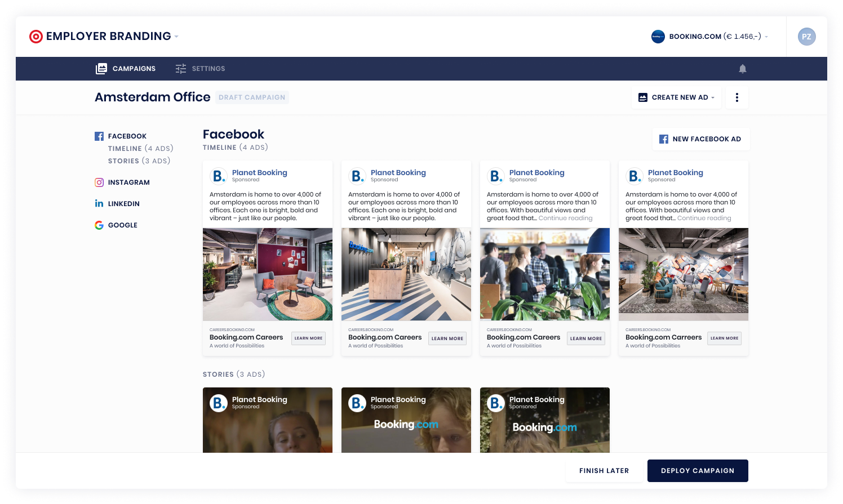The image size is (843, 504).
Task: Click the B. logo on the fourth timeline ad
Action: [634, 176]
